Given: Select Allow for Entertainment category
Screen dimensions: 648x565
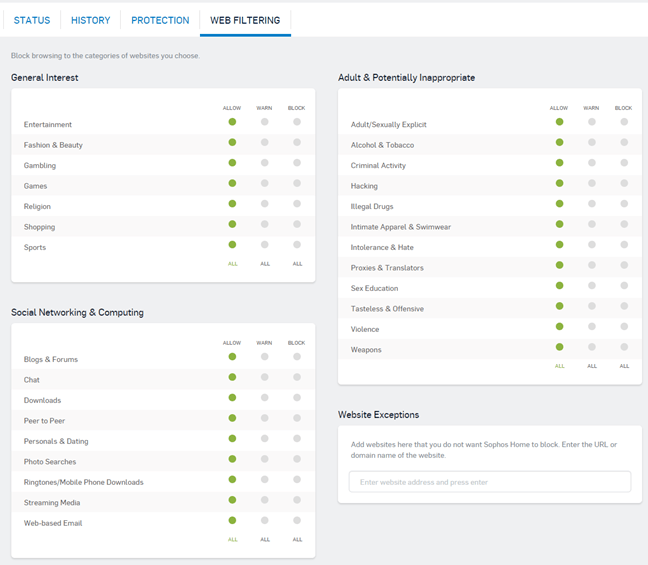Looking at the screenshot, I should pyautogui.click(x=232, y=122).
